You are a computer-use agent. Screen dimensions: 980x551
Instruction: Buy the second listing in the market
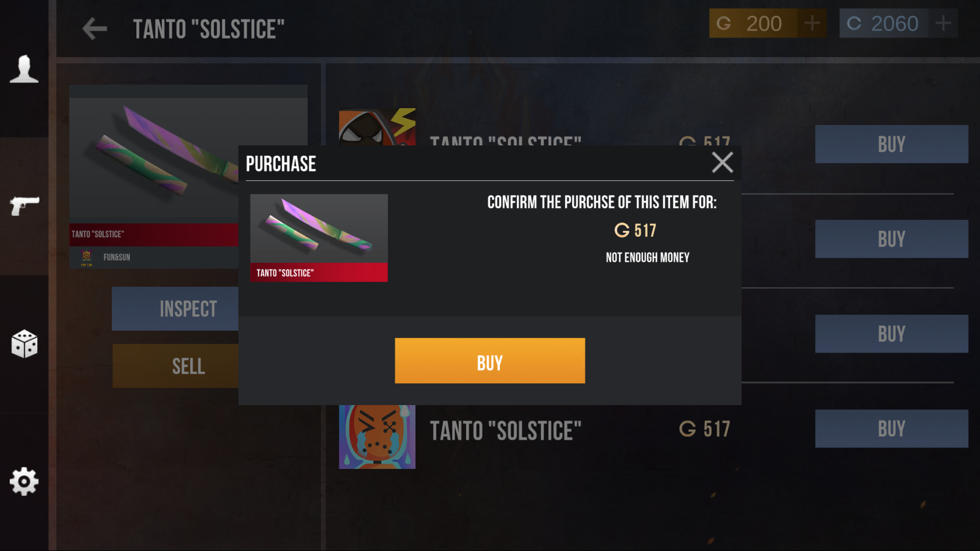tap(891, 239)
